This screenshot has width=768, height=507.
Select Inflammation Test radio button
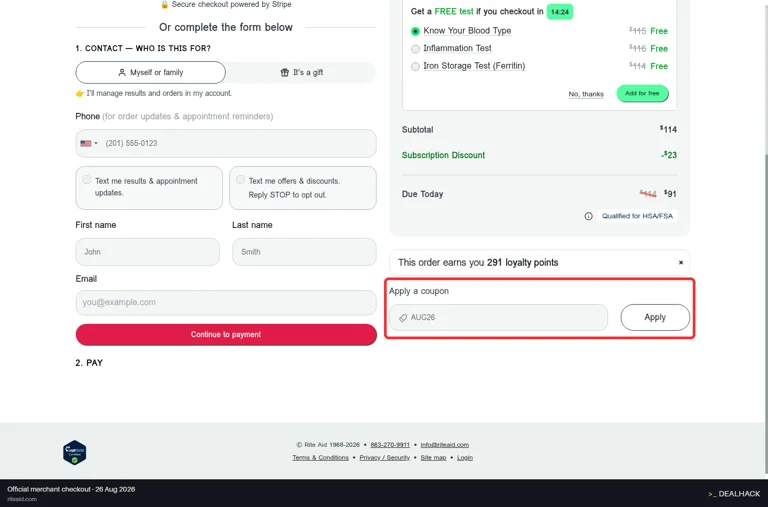tap(415, 48)
